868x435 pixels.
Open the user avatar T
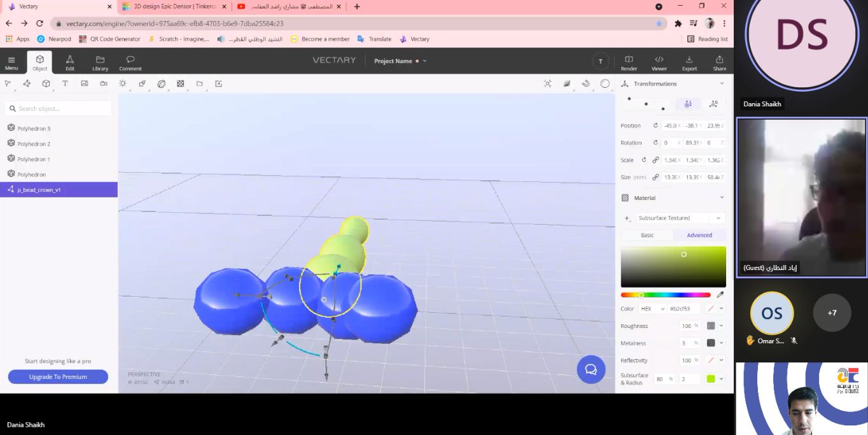[x=601, y=61]
